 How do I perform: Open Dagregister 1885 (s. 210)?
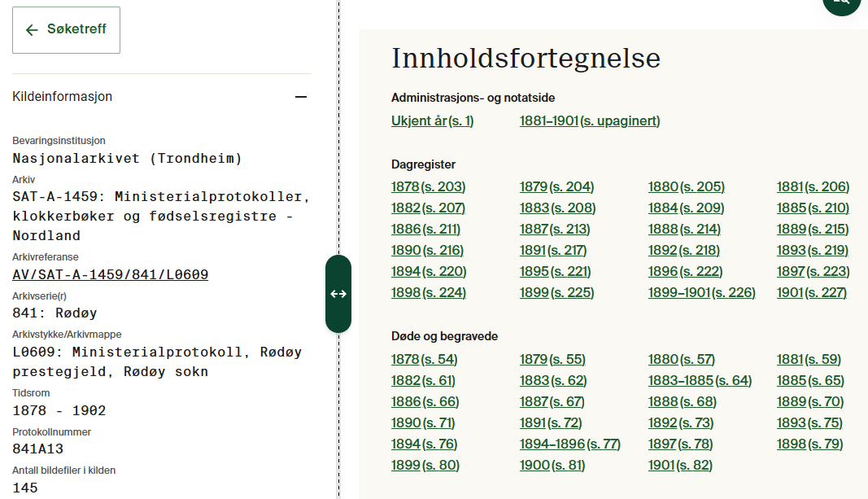tap(813, 208)
